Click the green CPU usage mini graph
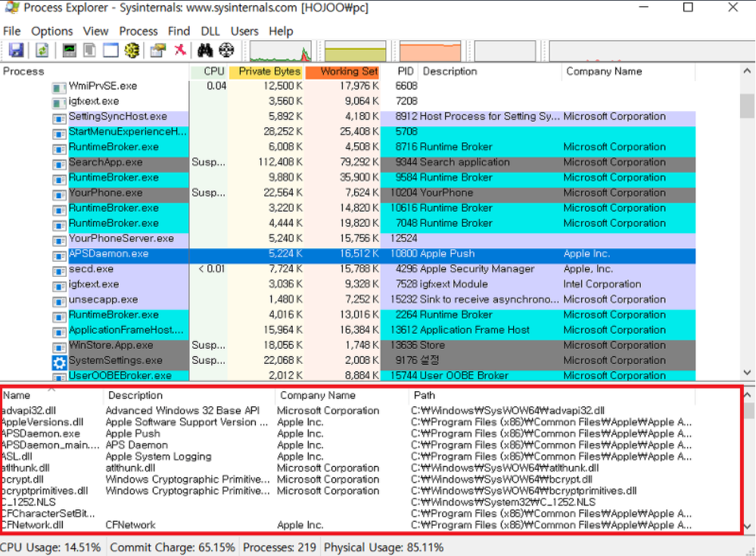Screen dimensions: 756x556 281,51
